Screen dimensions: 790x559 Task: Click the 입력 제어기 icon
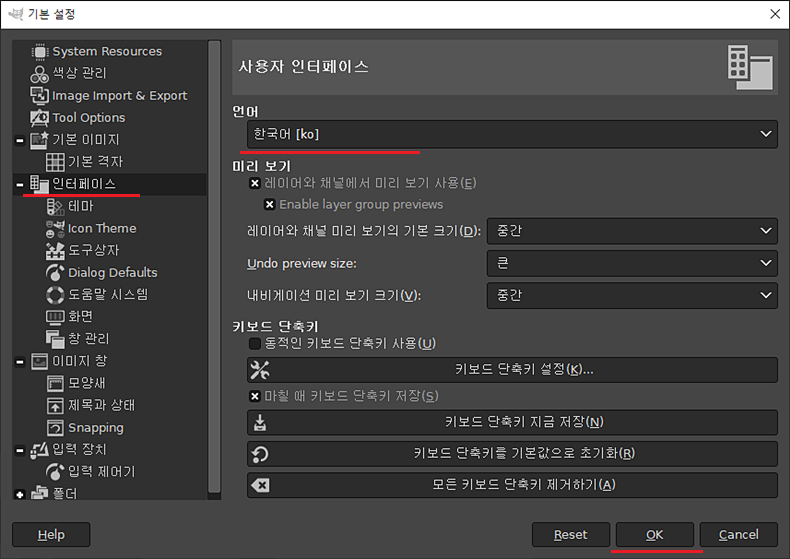55,472
